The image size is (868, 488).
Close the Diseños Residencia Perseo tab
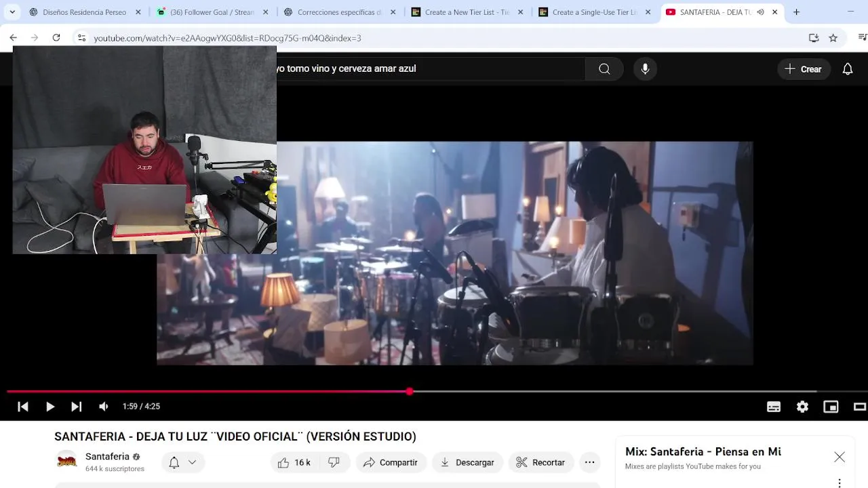138,12
